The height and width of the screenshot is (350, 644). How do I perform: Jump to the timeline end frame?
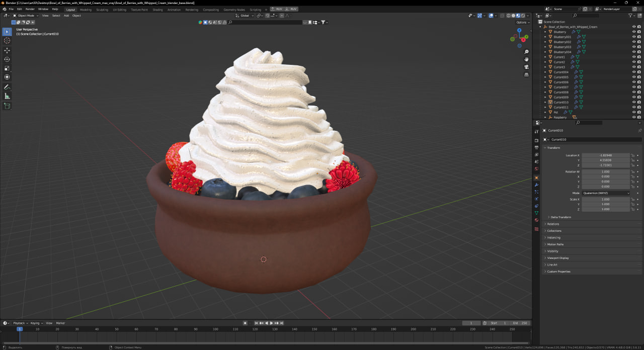click(x=282, y=323)
